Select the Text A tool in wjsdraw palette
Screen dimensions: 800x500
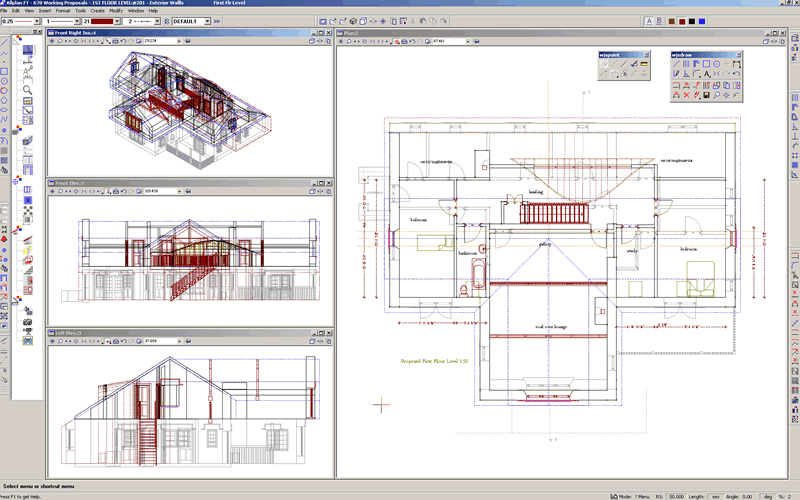coord(707,73)
